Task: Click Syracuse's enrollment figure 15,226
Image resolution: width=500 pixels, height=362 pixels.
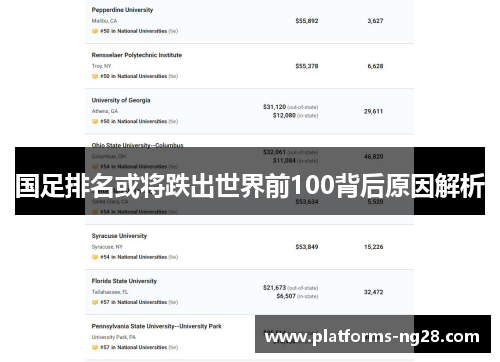Action: pyautogui.click(x=373, y=247)
